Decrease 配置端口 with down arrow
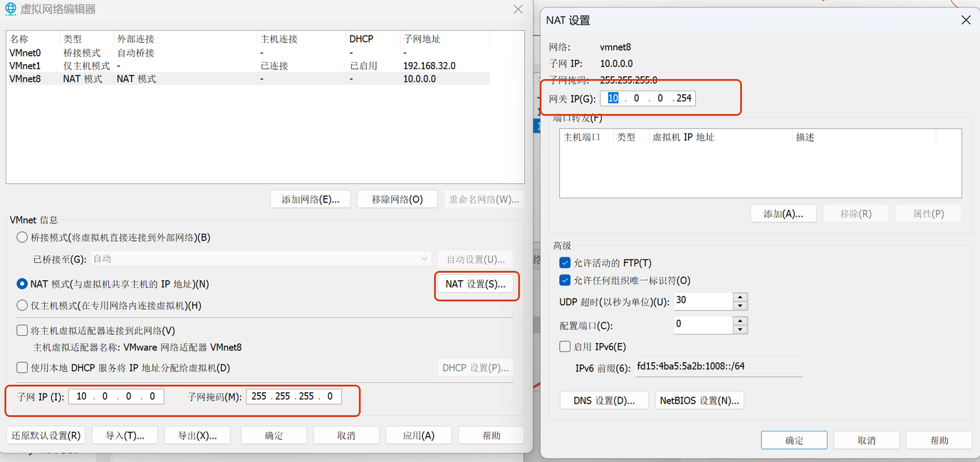 (741, 329)
